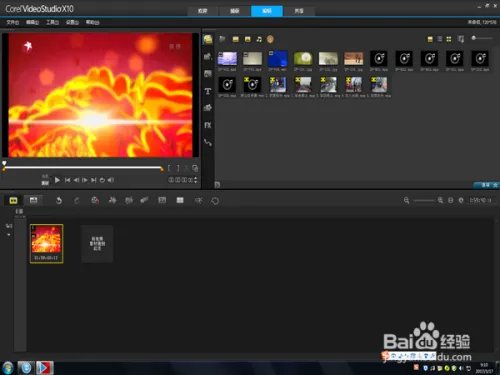This screenshot has width=500, height=375.
Task: Open the Media library panel
Action: click(208, 39)
